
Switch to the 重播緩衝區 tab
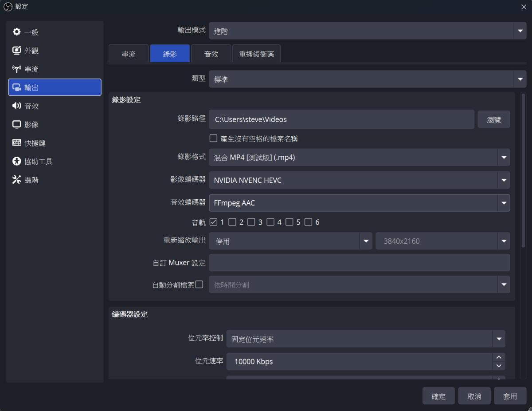(256, 54)
